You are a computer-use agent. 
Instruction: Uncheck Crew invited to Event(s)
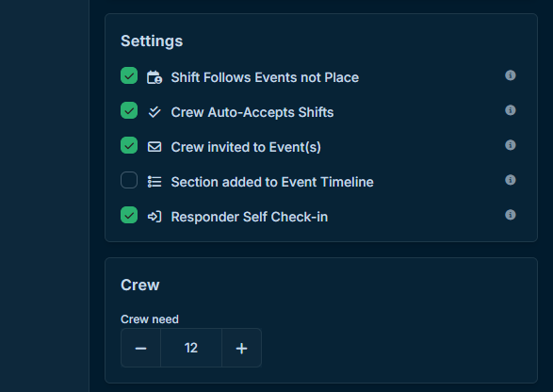point(129,145)
